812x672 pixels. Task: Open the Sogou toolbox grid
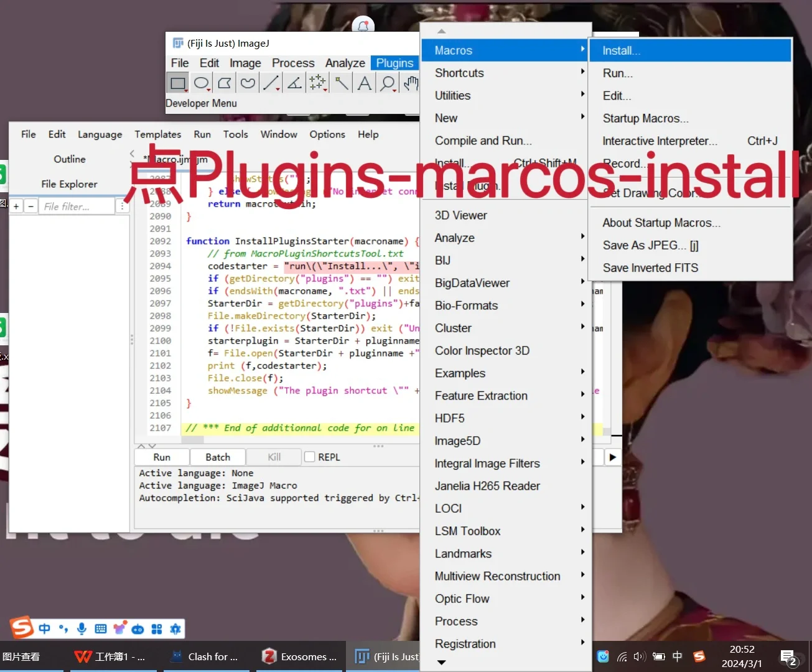[157, 628]
